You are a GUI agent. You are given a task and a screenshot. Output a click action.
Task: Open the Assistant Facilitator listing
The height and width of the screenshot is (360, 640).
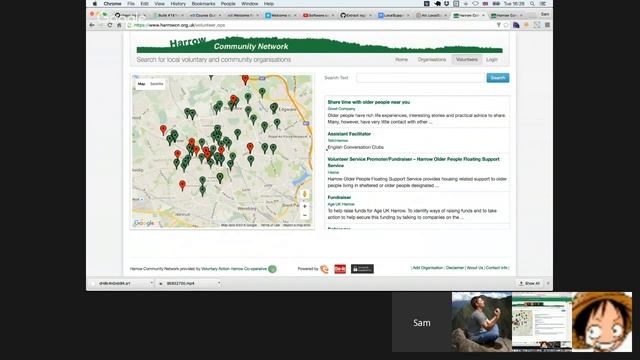[349, 134]
